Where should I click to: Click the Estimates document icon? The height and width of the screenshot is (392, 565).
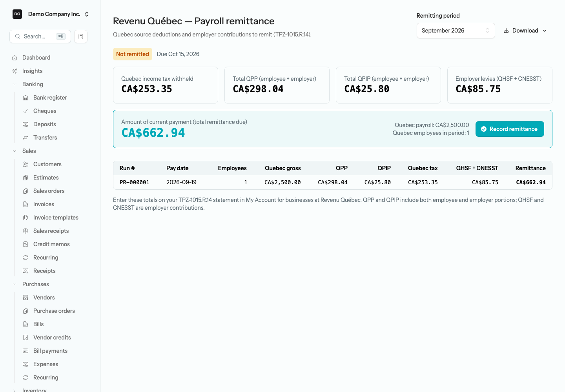point(26,178)
